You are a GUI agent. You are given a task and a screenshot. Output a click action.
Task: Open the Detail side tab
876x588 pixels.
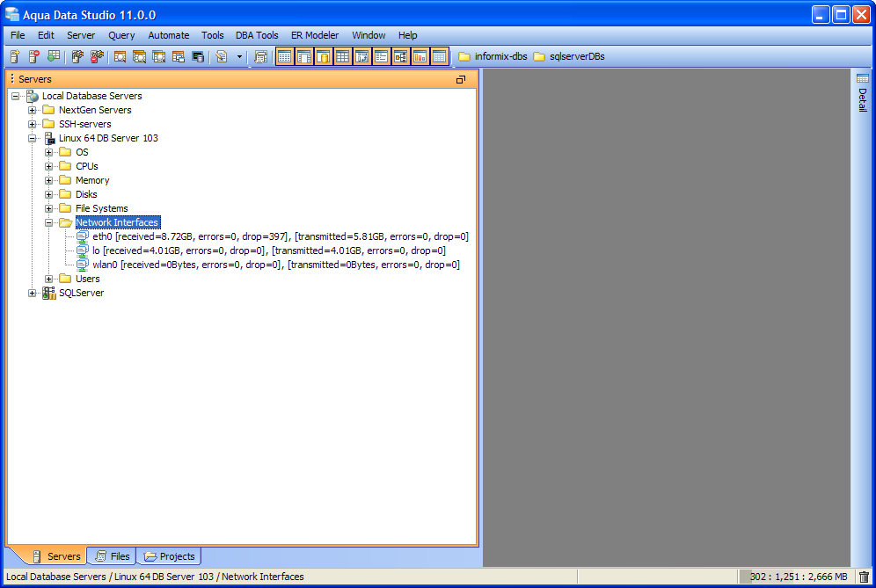coord(863,92)
